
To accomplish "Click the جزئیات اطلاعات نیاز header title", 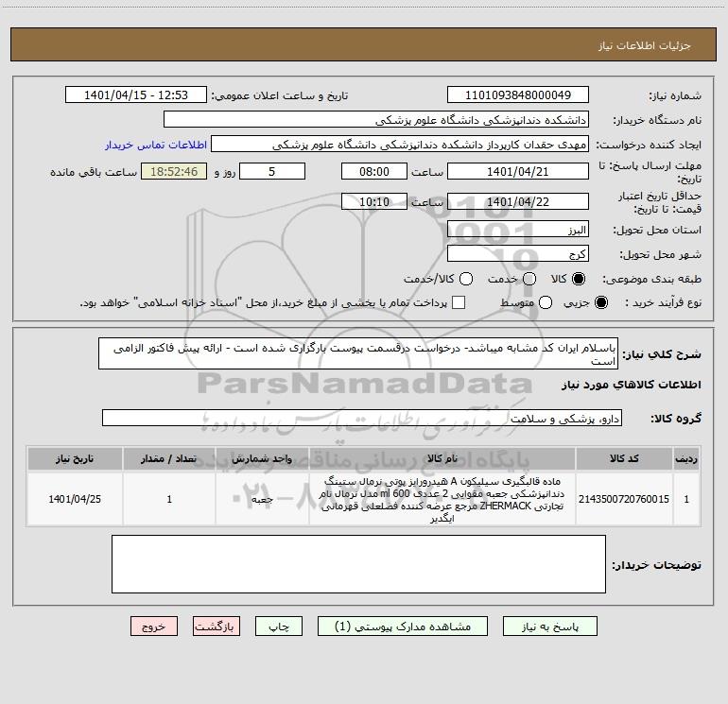I will (645, 45).
